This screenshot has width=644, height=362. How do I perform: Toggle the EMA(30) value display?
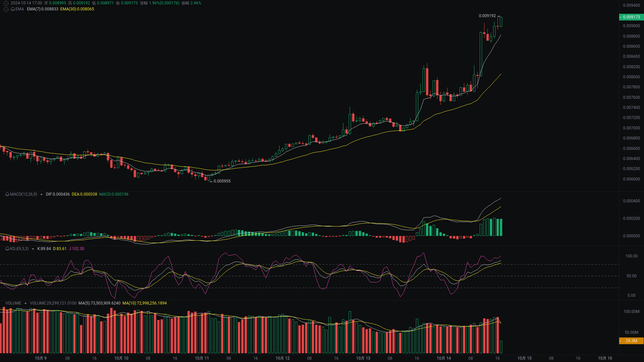pyautogui.click(x=77, y=9)
